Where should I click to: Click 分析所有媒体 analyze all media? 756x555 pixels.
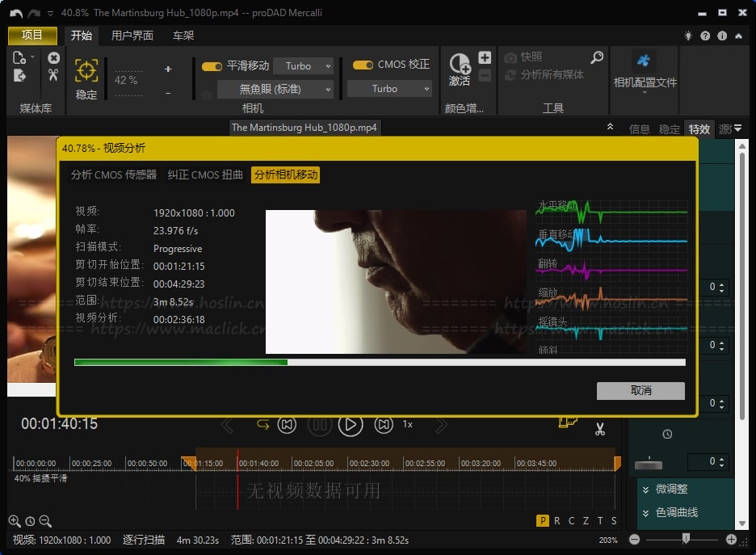[x=544, y=75]
